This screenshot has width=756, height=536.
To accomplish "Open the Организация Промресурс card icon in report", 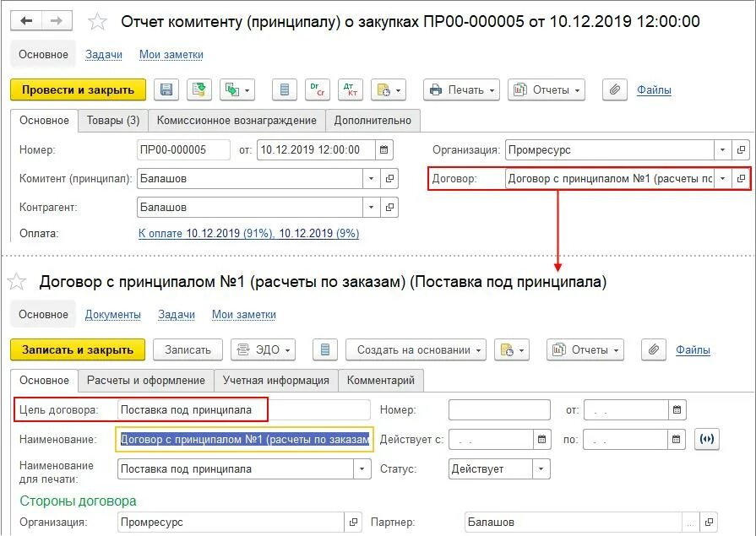I will pos(741,150).
